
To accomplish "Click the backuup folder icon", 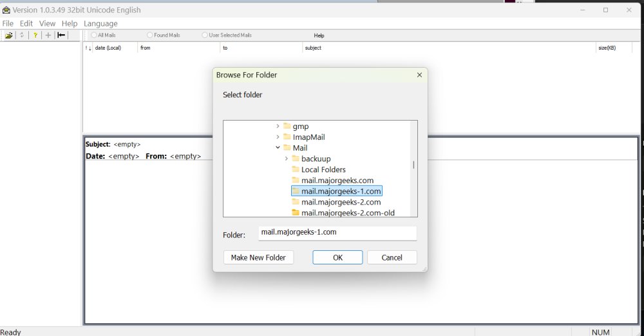I will (x=296, y=159).
